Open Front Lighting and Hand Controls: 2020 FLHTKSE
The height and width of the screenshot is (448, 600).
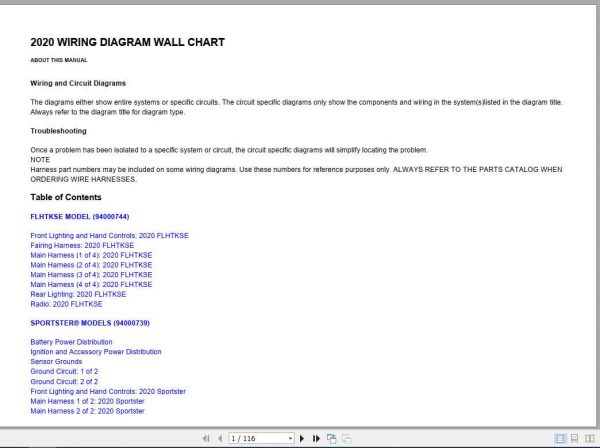109,236
